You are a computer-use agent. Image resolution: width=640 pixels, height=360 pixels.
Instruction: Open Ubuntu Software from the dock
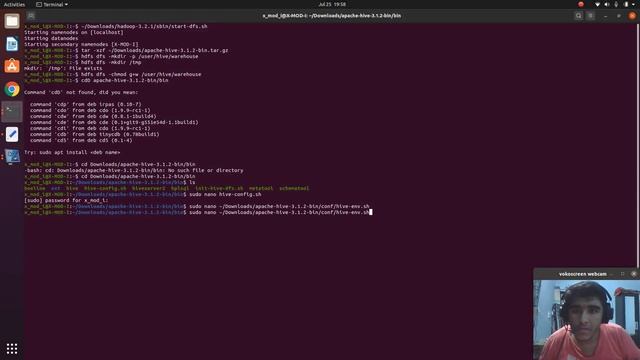point(12,66)
